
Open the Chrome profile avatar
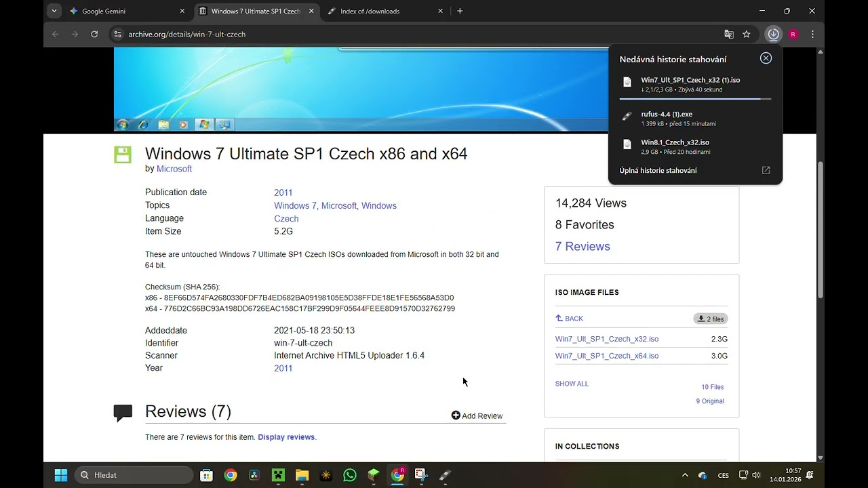point(793,34)
